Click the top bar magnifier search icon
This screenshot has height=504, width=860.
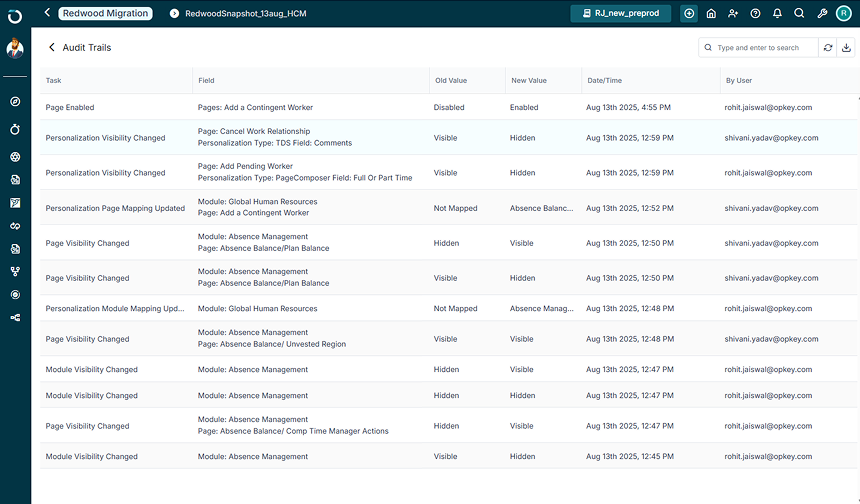[799, 13]
